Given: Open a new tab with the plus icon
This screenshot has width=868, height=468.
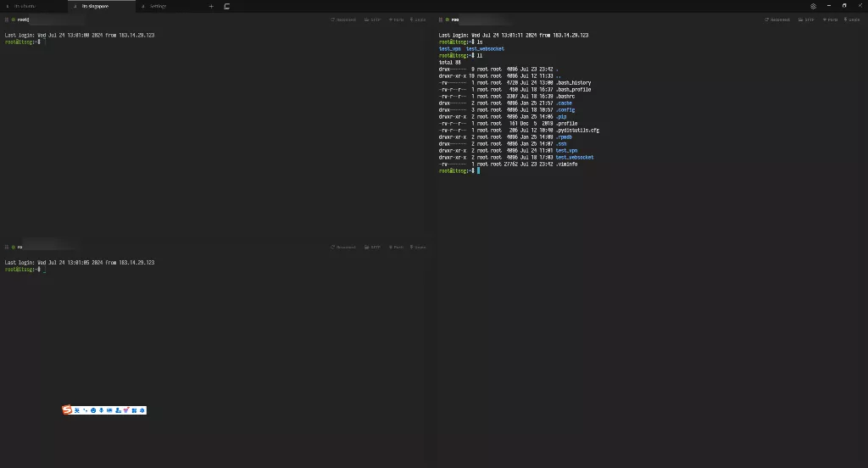Looking at the screenshot, I should [x=211, y=7].
